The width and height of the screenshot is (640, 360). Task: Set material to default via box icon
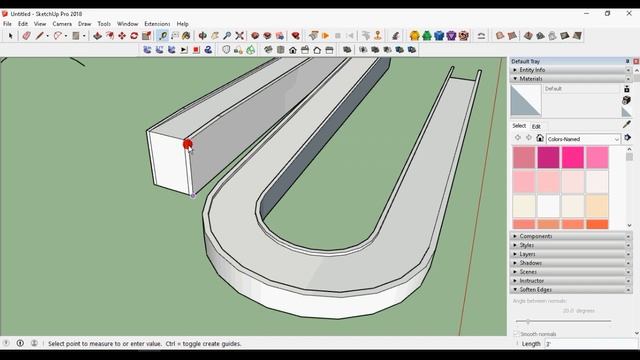tap(627, 112)
